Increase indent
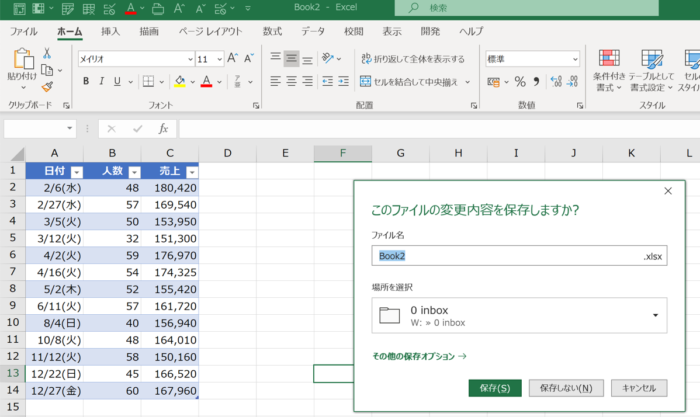This screenshot has height=417, width=700. click(343, 81)
